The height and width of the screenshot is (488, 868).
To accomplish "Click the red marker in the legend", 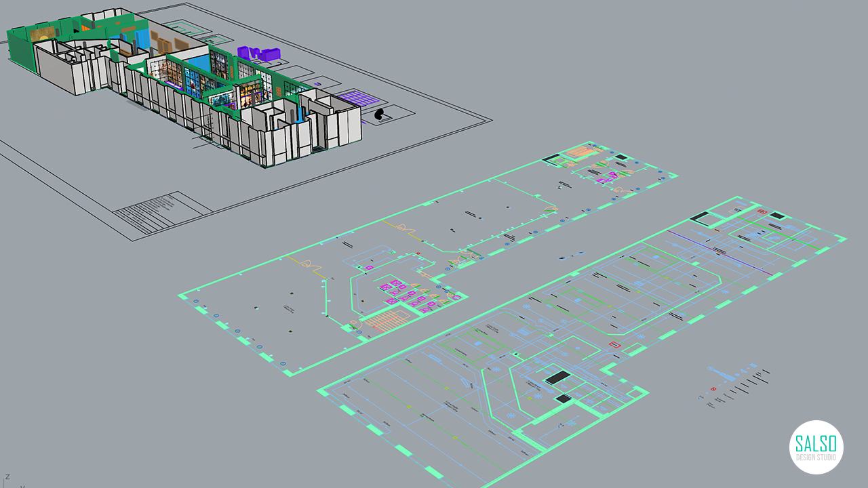I will pos(713,389).
